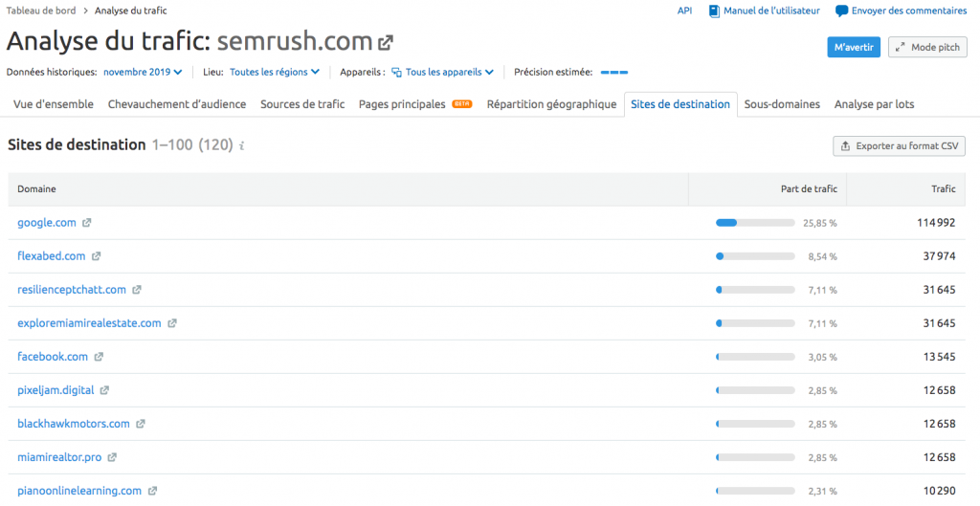This screenshot has width=980, height=506.
Task: Open exploremiamirealestate.com domain link
Action: point(89,323)
